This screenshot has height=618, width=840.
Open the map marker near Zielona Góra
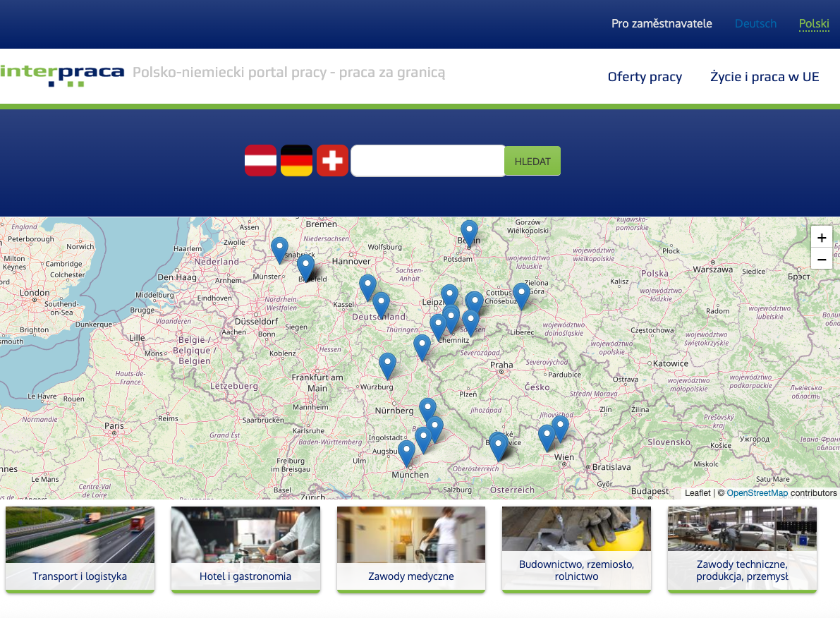tap(521, 296)
